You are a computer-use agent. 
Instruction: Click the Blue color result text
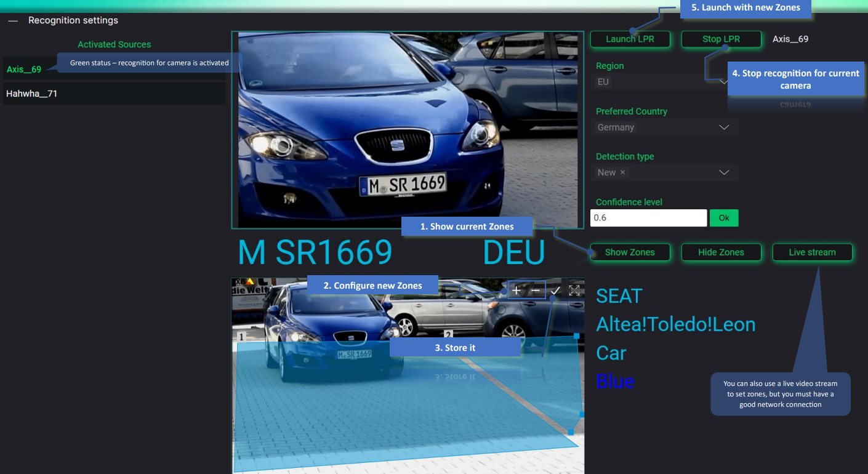pos(615,381)
